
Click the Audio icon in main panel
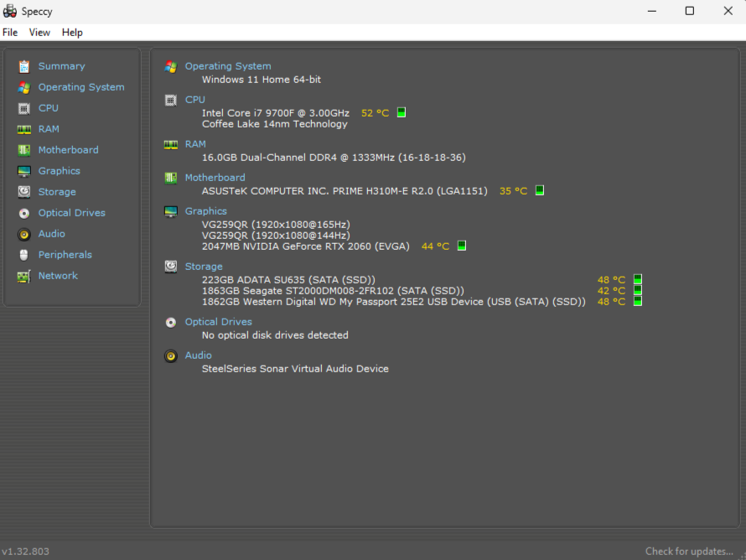171,356
